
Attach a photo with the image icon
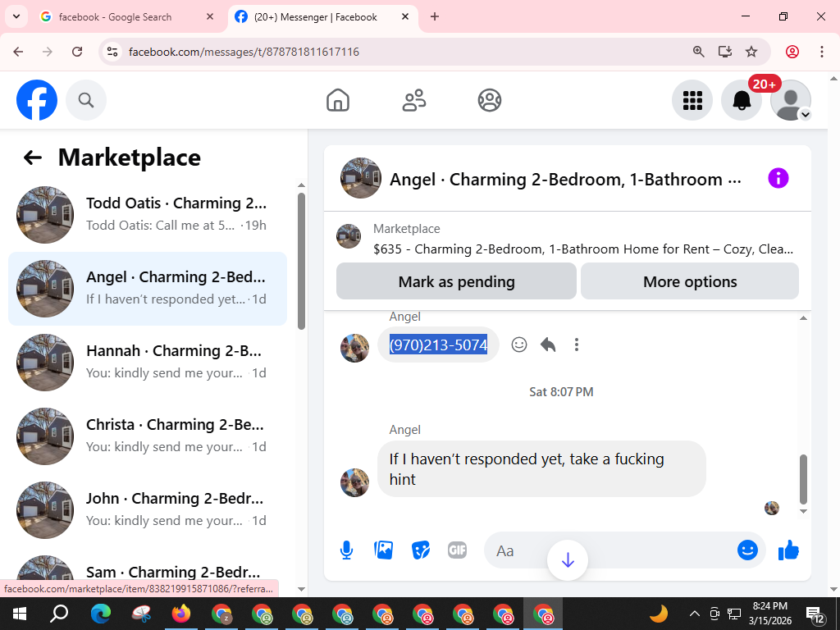[x=384, y=550]
